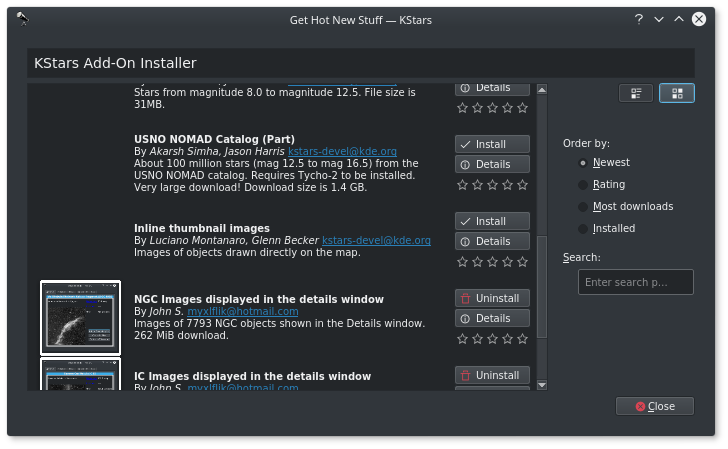The height and width of the screenshot is (449, 728).
Task: Close the Add-On Installer with the Close button
Action: (655, 406)
